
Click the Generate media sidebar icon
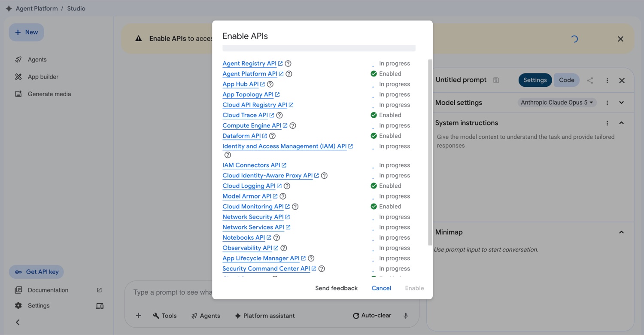point(18,94)
